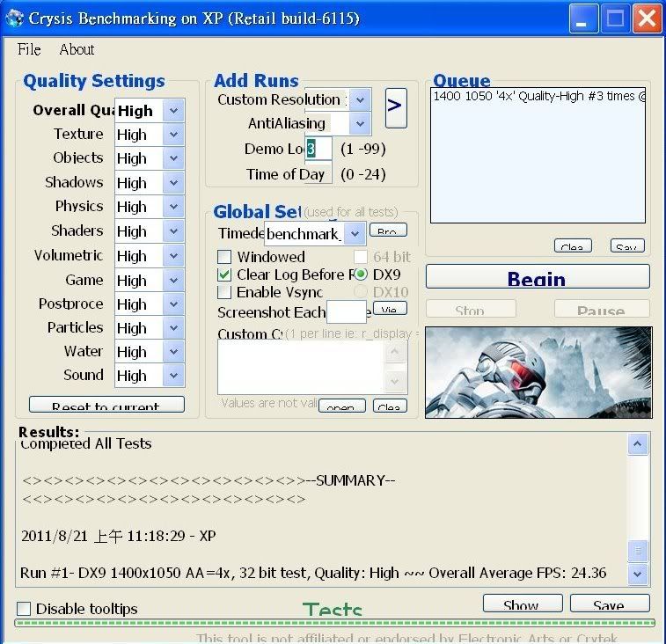Click the Demo Loops input field
Viewport: 666px width, 644px height.
pos(318,149)
